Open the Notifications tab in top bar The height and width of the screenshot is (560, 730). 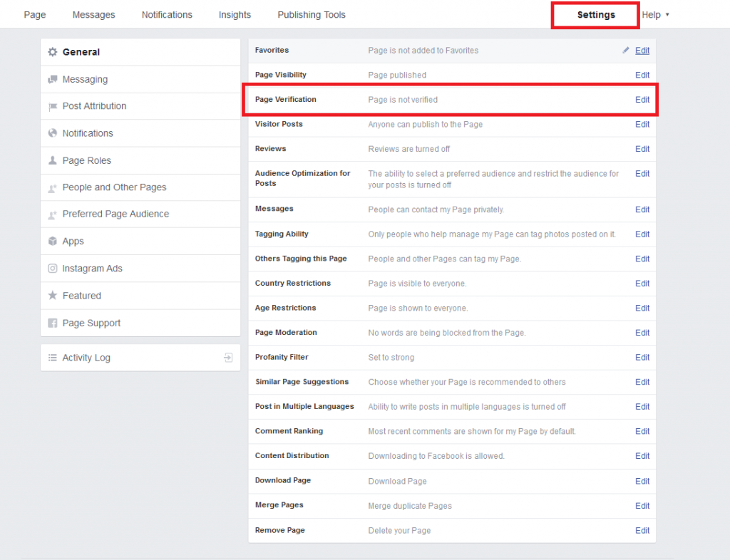(167, 15)
